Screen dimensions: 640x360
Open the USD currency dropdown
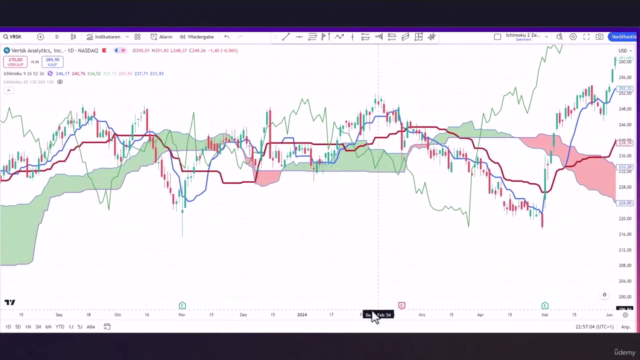pos(624,51)
